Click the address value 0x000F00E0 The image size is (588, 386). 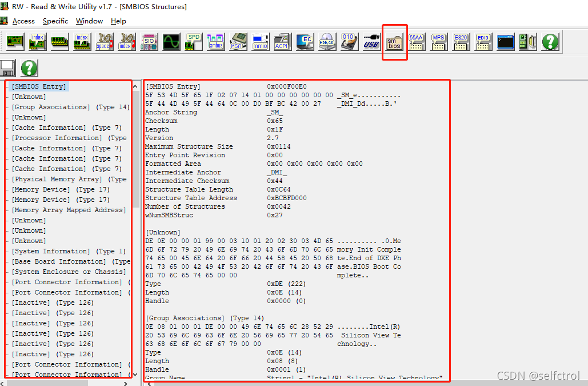pos(286,87)
